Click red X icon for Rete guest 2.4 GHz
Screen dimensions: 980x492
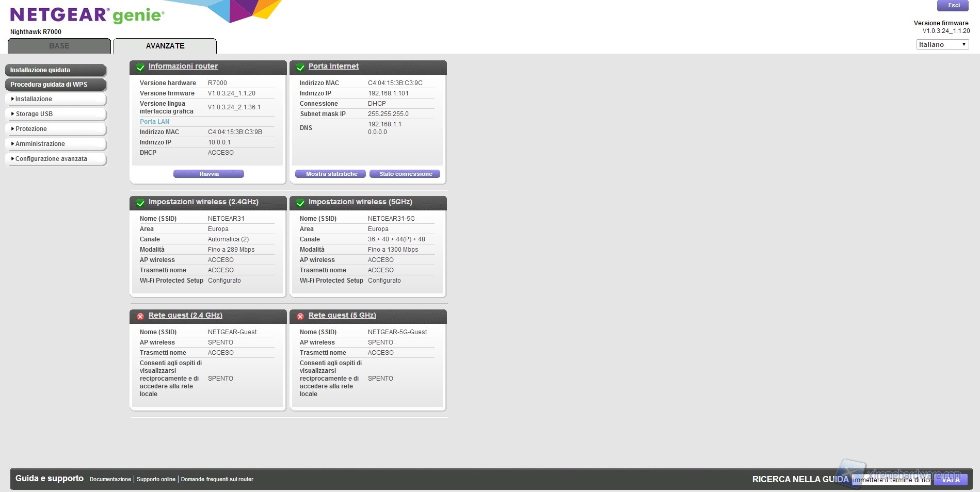pos(140,317)
